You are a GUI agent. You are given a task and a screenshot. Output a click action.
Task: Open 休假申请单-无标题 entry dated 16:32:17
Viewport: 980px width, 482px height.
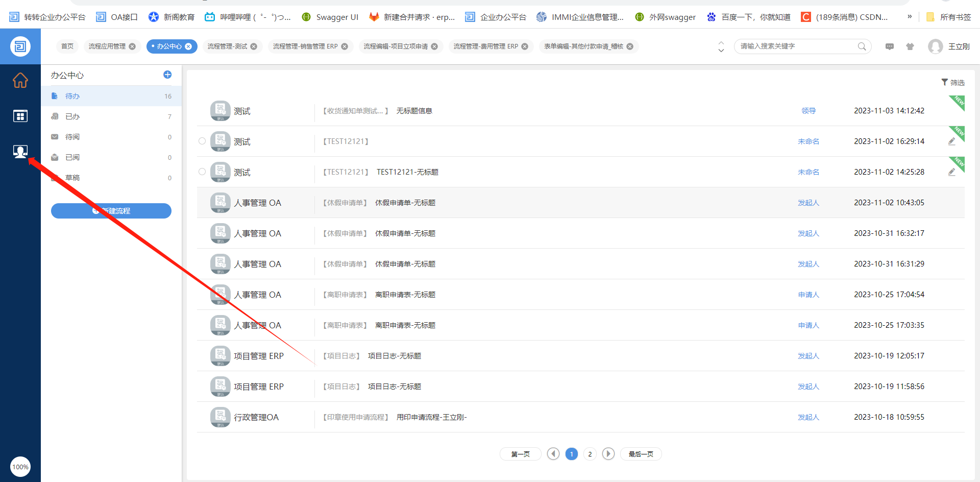[405, 233]
